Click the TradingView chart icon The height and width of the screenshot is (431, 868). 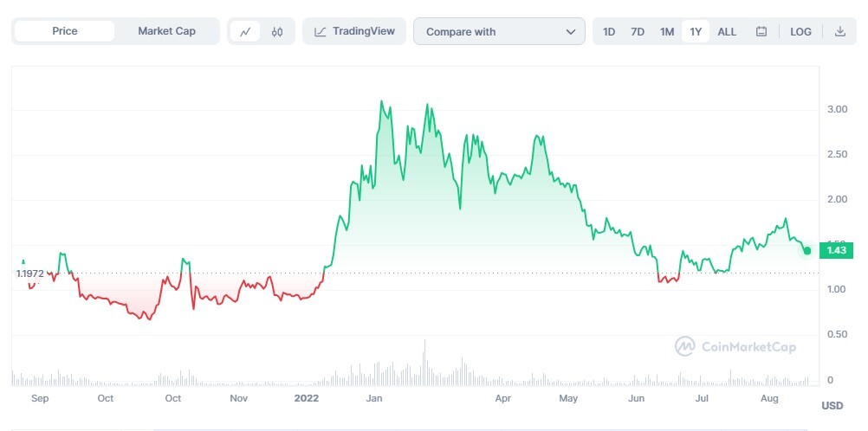click(320, 31)
